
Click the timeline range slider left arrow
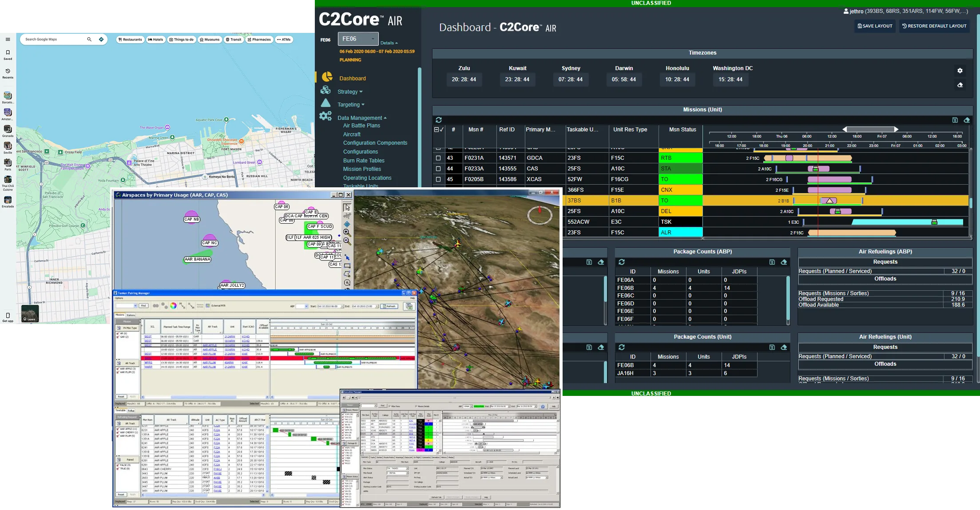(845, 129)
